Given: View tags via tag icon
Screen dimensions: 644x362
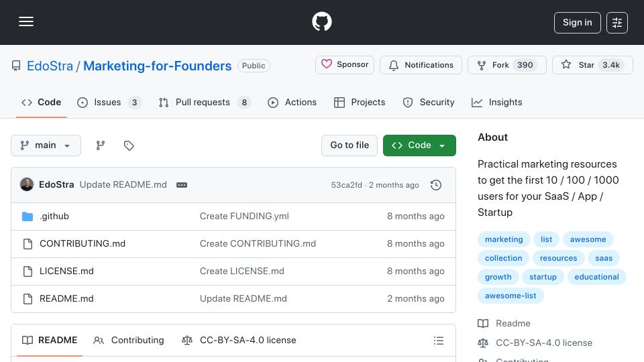Looking at the screenshot, I should (129, 145).
